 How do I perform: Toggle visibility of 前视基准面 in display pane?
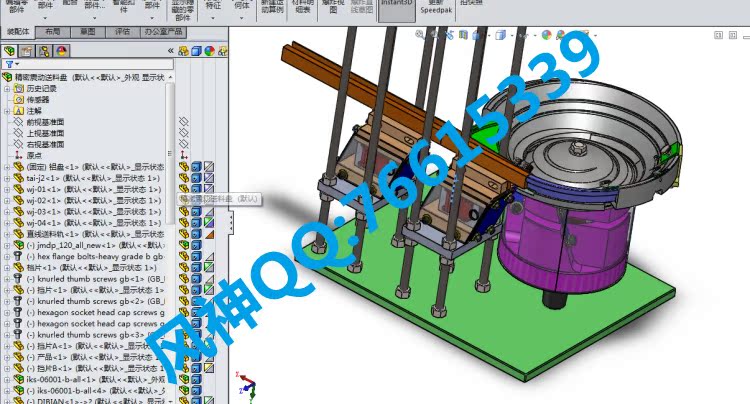click(x=183, y=122)
